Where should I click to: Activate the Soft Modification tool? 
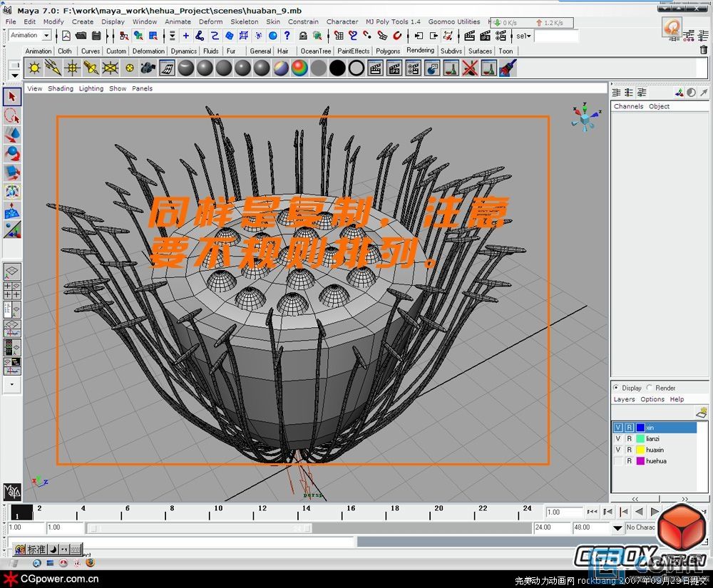(x=12, y=211)
